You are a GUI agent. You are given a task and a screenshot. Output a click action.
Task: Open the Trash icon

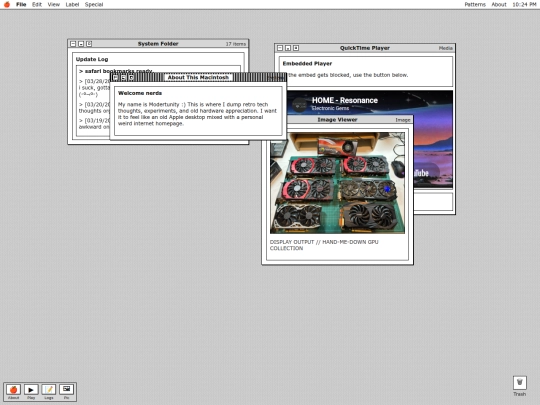520,386
